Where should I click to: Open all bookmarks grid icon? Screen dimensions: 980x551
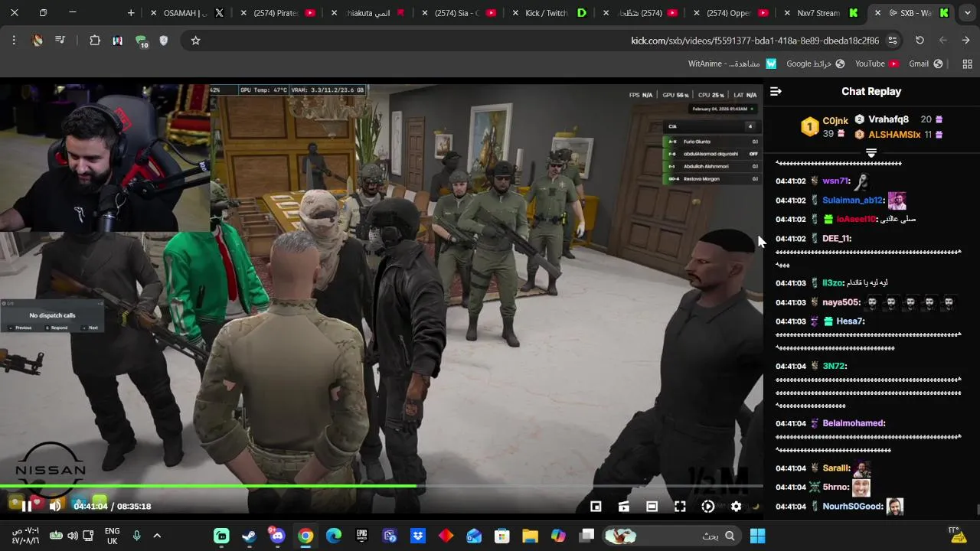point(967,64)
